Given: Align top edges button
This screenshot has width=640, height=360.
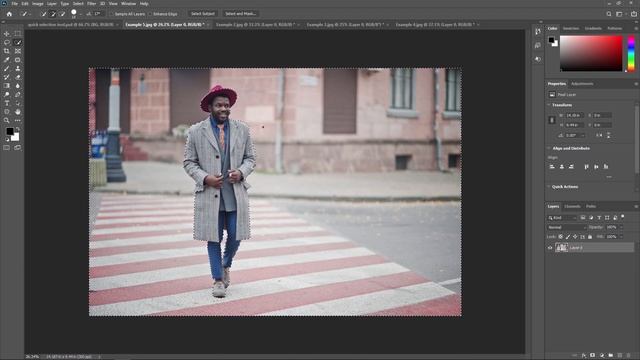Looking at the screenshot, I should point(587,167).
